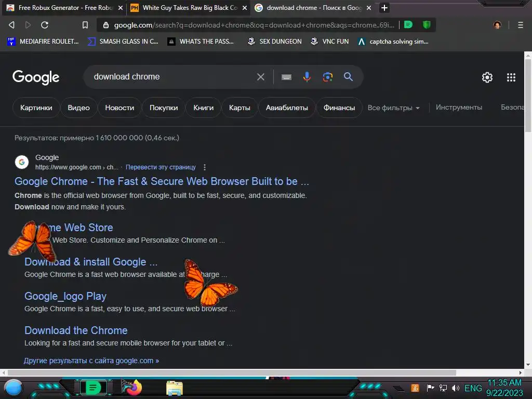Go back with the browser back arrow
The image size is (532, 399).
tap(11, 25)
